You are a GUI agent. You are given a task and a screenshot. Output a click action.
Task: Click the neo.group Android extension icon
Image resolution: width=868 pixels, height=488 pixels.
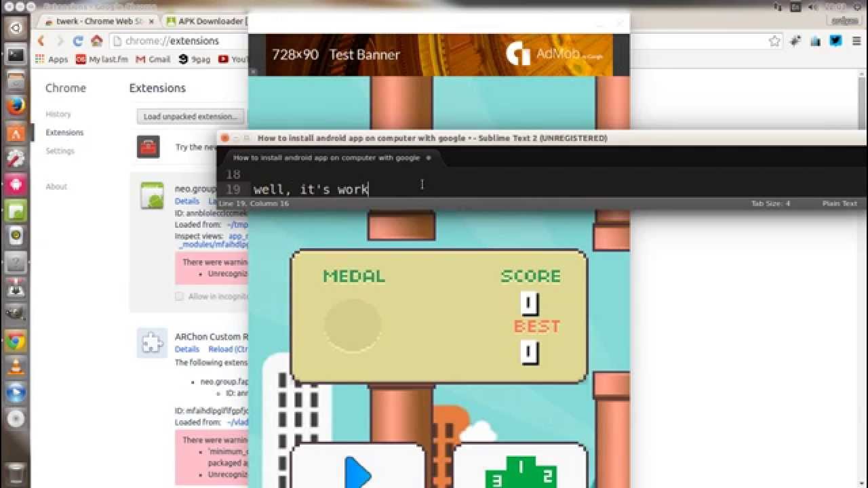point(152,195)
